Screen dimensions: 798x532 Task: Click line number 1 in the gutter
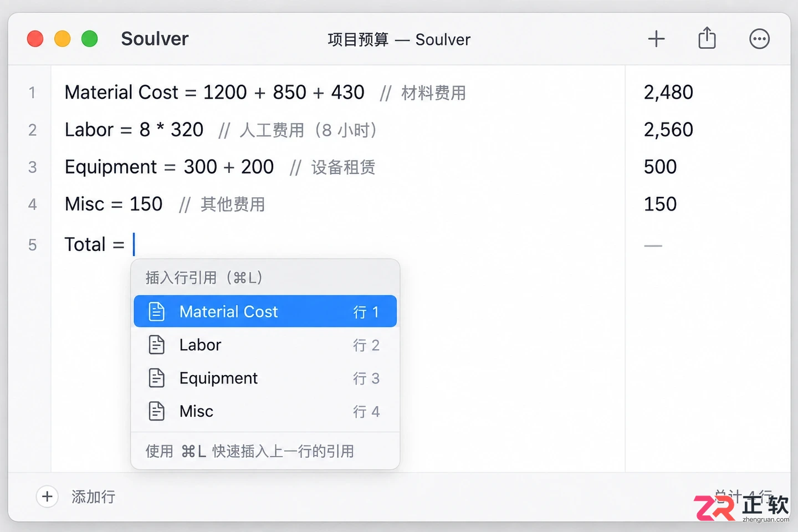tap(32, 92)
